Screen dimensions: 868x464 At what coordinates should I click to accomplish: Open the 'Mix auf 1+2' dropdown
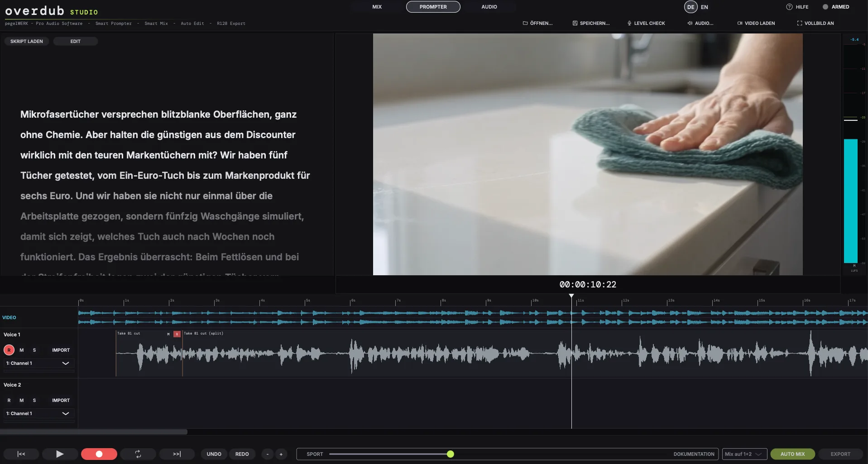(x=744, y=454)
